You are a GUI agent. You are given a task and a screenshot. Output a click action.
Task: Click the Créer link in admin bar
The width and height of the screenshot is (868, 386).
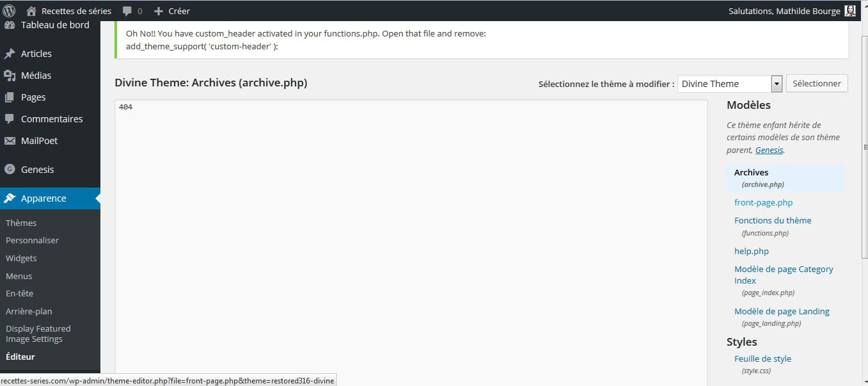(x=179, y=11)
